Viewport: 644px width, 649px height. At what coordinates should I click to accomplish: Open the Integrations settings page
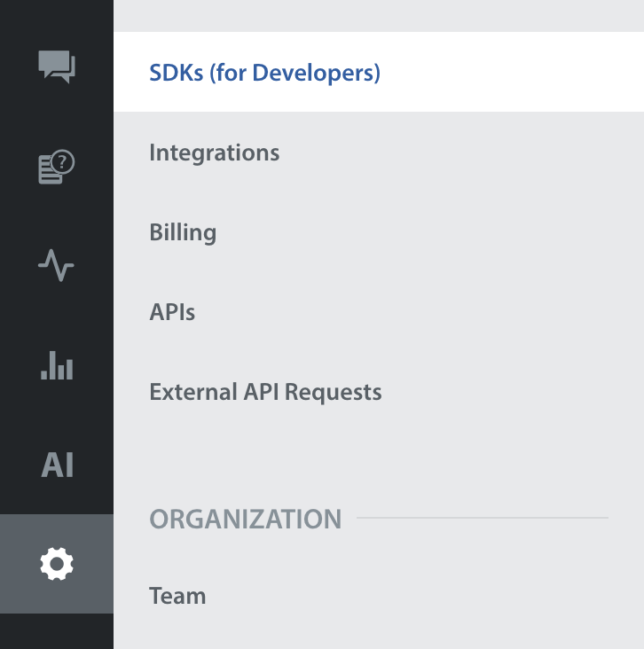(x=214, y=152)
